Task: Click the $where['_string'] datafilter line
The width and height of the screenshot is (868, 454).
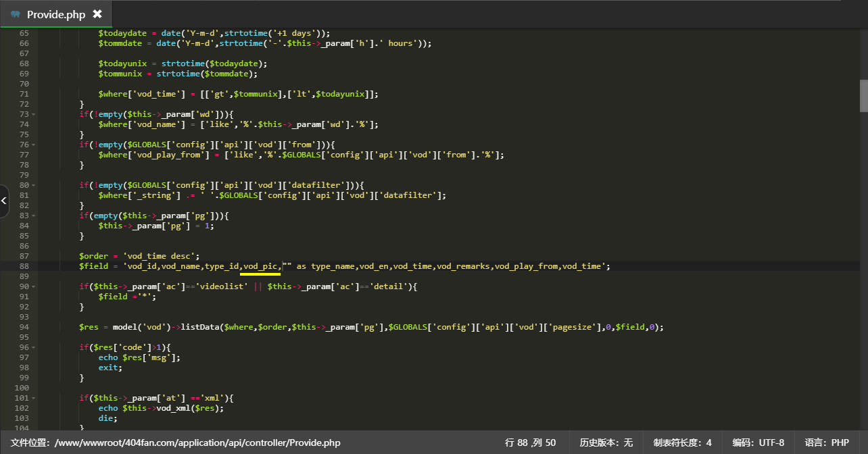Action: (x=272, y=195)
